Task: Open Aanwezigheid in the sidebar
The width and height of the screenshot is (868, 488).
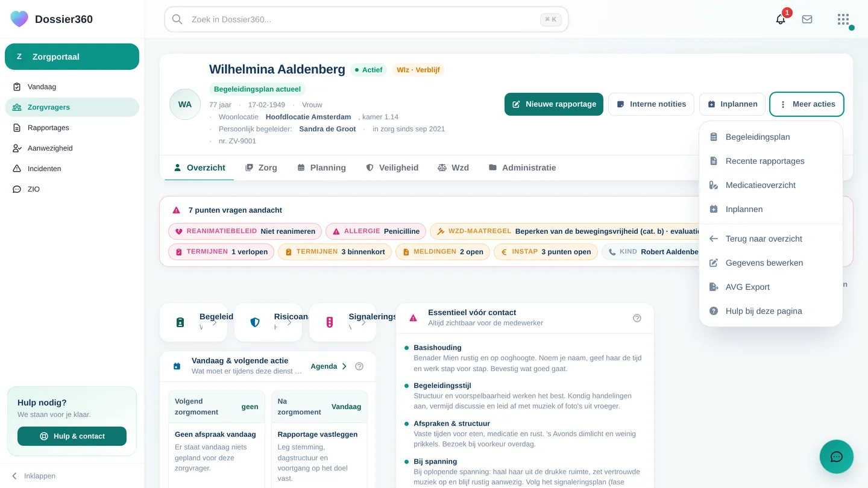Action: click(72, 148)
